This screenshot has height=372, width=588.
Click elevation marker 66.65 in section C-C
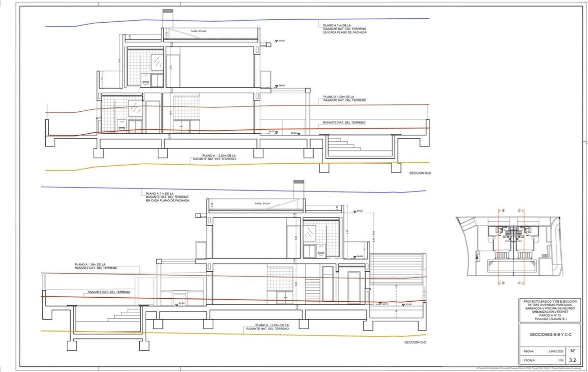tap(358, 256)
